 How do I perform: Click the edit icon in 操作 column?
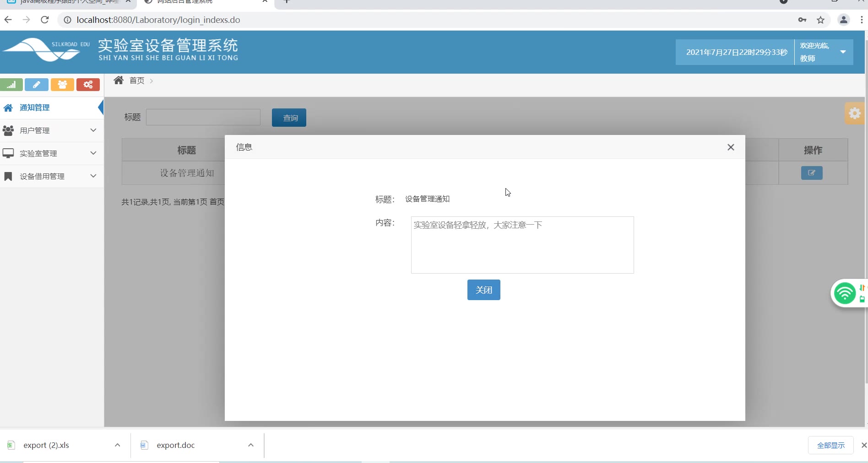(x=812, y=173)
